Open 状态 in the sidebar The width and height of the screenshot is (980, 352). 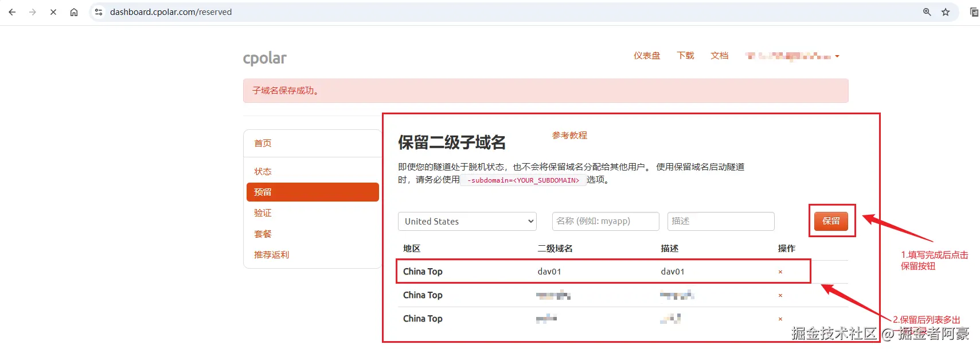pyautogui.click(x=263, y=172)
